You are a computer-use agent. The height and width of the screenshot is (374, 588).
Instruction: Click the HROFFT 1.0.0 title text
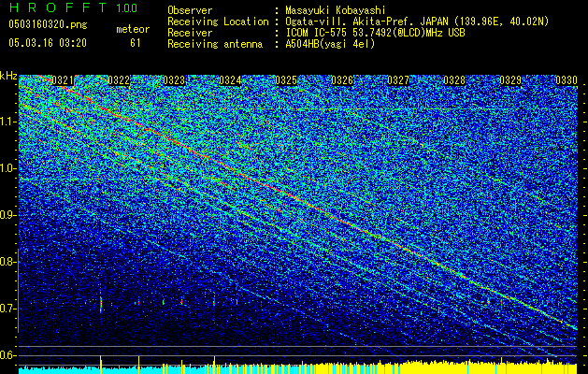[x=73, y=7]
